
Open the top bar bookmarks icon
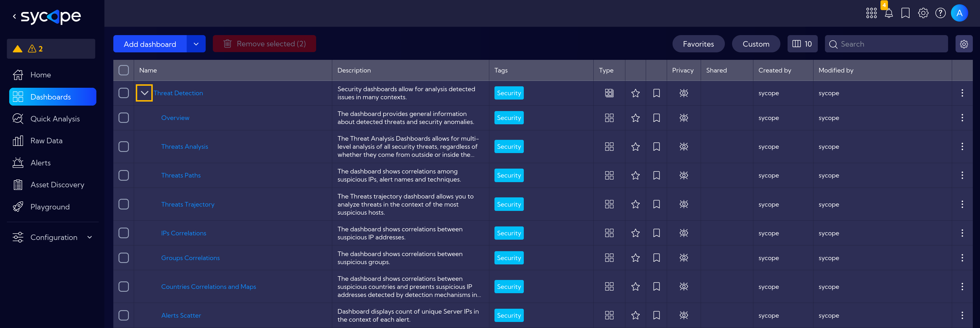click(x=906, y=13)
